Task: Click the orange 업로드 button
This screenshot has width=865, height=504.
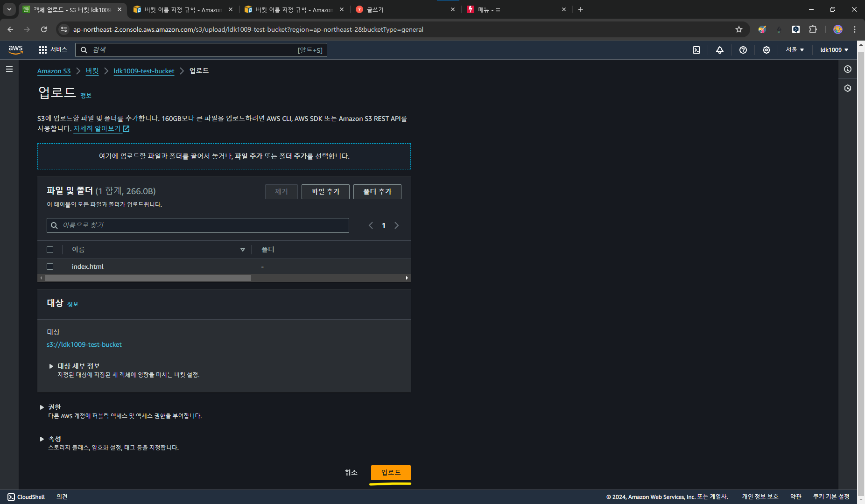Action: click(x=391, y=473)
